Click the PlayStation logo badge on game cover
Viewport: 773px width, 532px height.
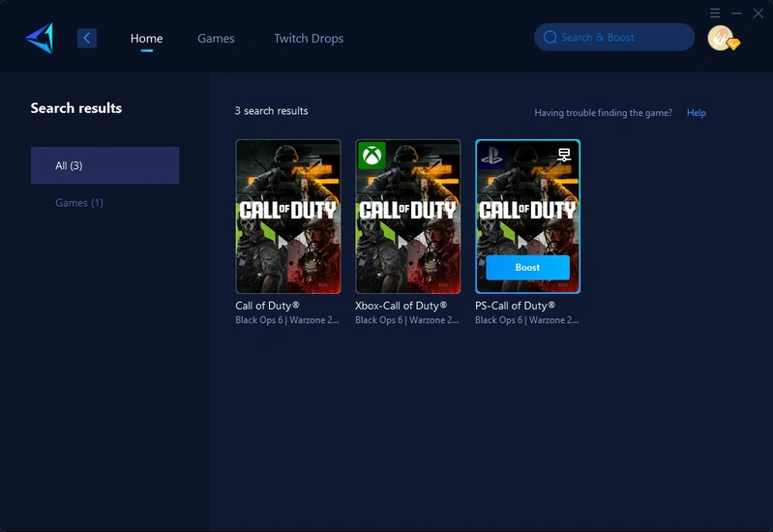pyautogui.click(x=491, y=155)
